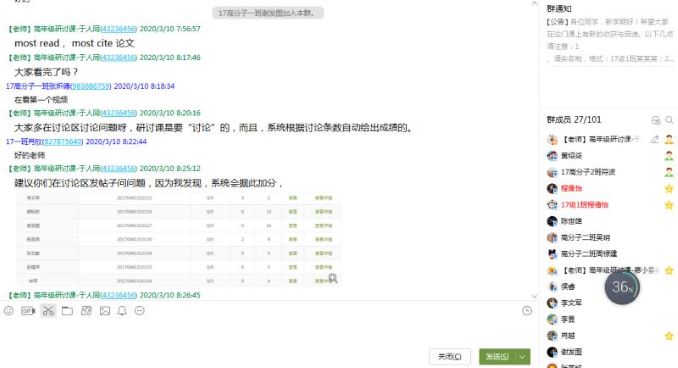
Task: Search group members with the magnifier icon
Action: [669, 120]
